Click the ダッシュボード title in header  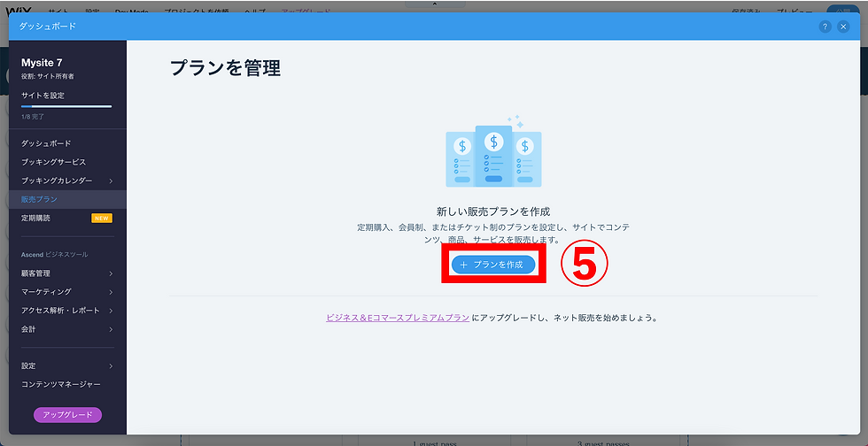(x=48, y=27)
